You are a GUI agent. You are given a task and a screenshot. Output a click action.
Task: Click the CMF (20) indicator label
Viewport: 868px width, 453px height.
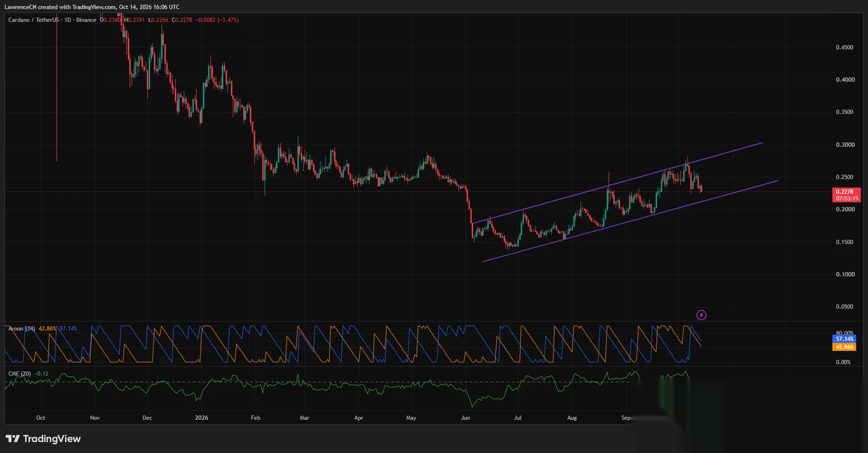[x=19, y=374]
